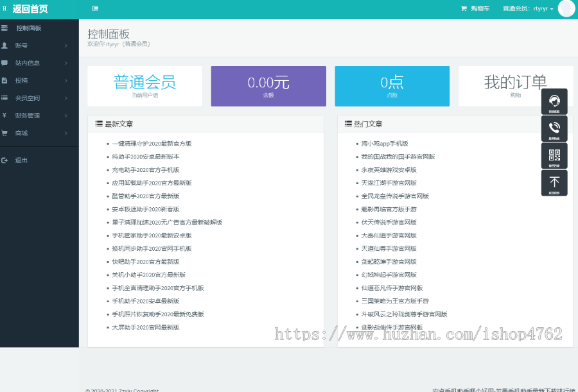
Task: Open article 充电助手2020官方手机版
Action: [x=146, y=170]
